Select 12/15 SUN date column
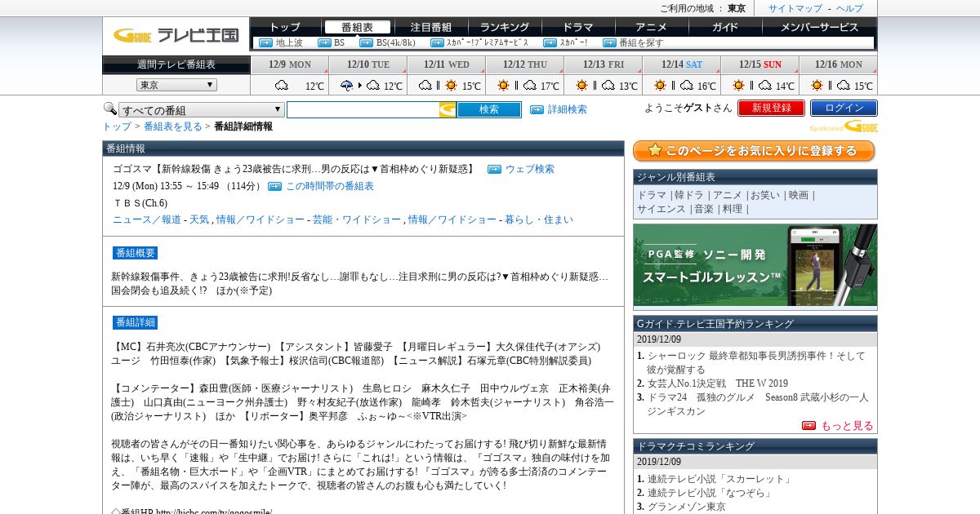Viewport: 980px width, 514px height. (759, 64)
